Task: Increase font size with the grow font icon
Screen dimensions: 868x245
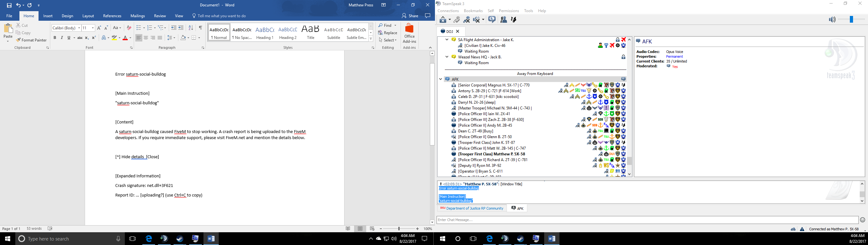Action: click(x=99, y=28)
